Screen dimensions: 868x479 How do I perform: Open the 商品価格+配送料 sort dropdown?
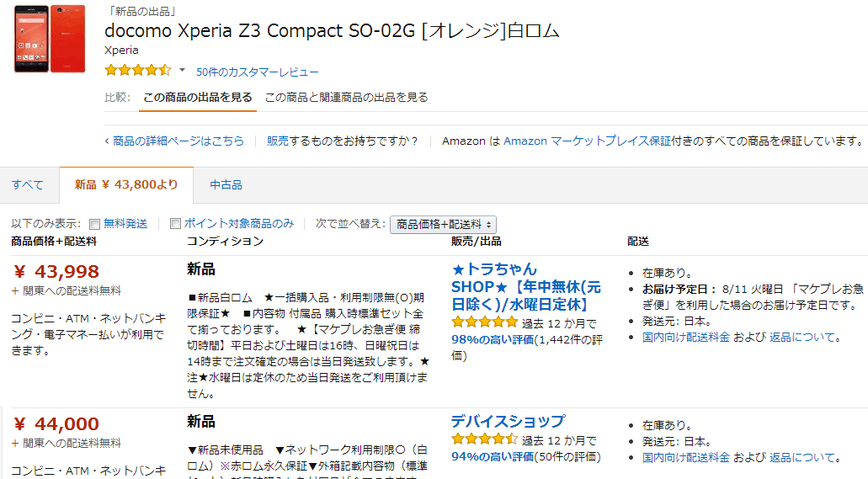(x=443, y=224)
